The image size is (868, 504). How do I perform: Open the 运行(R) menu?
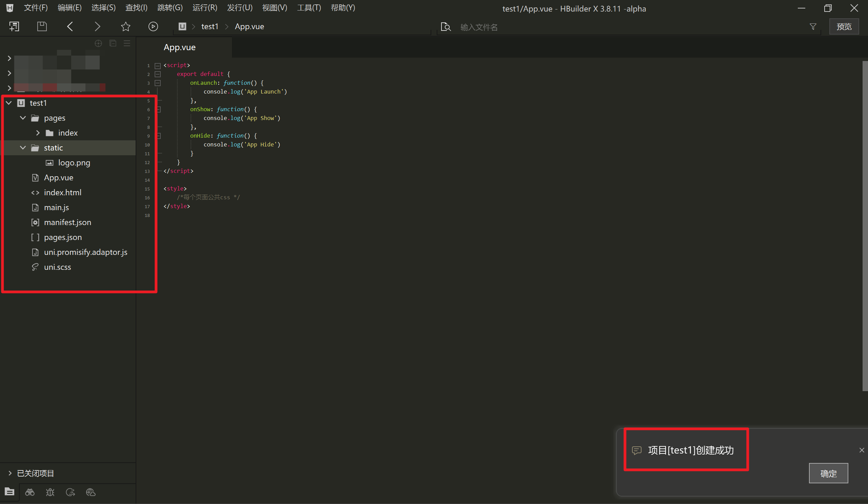tap(205, 8)
